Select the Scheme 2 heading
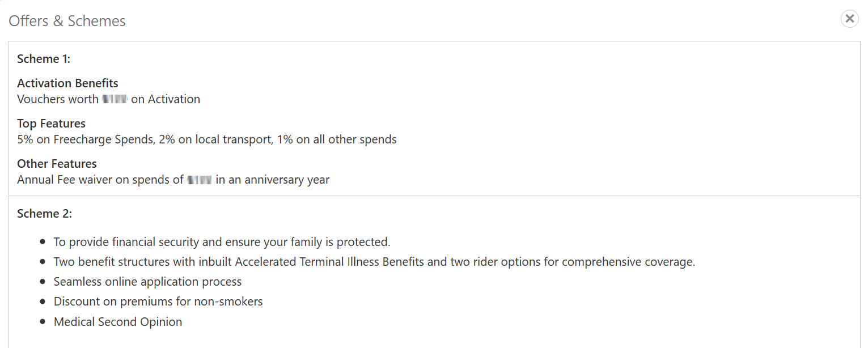Screen dimensions: 868x348 tap(44, 214)
